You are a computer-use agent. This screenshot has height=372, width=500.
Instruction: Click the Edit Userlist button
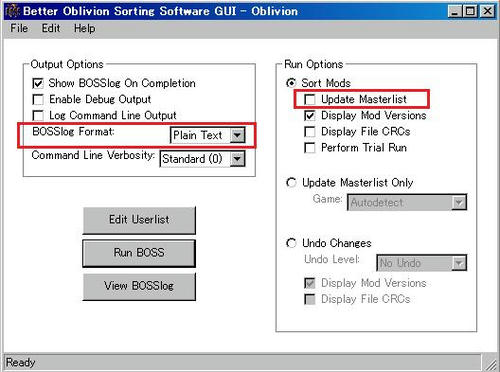click(139, 220)
